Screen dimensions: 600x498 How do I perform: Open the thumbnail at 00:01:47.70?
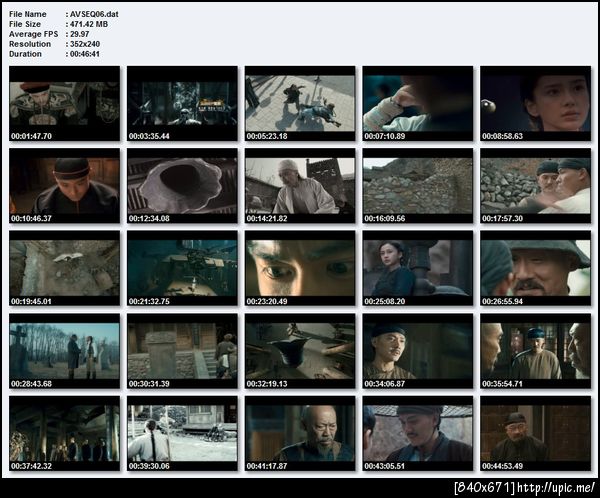click(64, 103)
